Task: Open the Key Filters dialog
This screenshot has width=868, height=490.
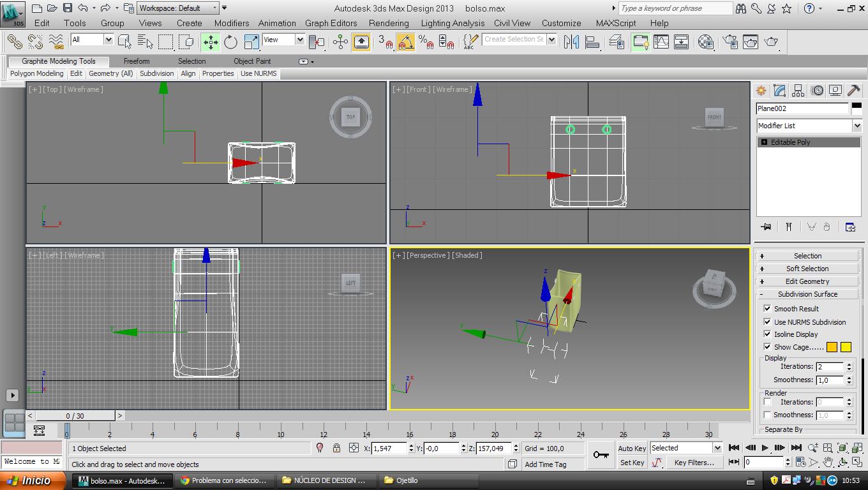Action: coord(694,463)
